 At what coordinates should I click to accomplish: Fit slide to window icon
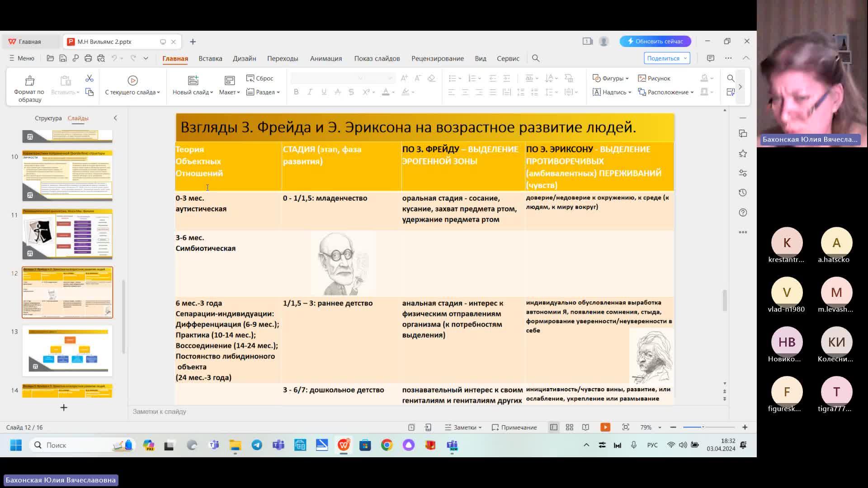pos(626,427)
